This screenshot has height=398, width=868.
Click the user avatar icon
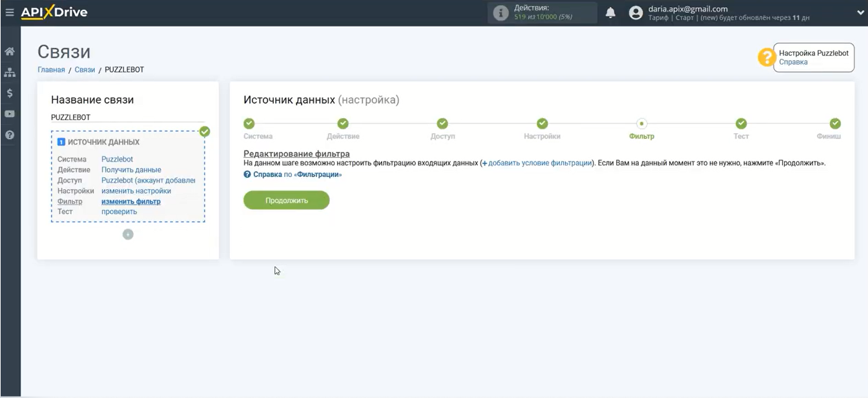point(636,13)
